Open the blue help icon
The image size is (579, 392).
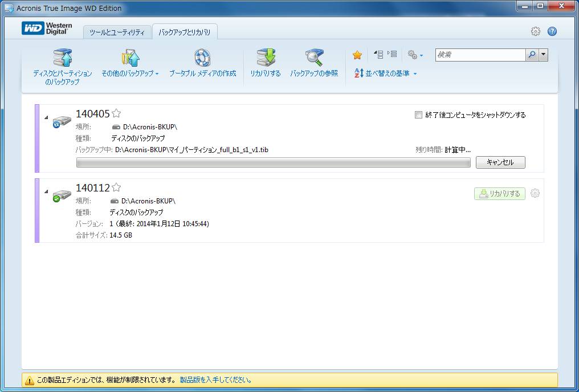pos(552,31)
